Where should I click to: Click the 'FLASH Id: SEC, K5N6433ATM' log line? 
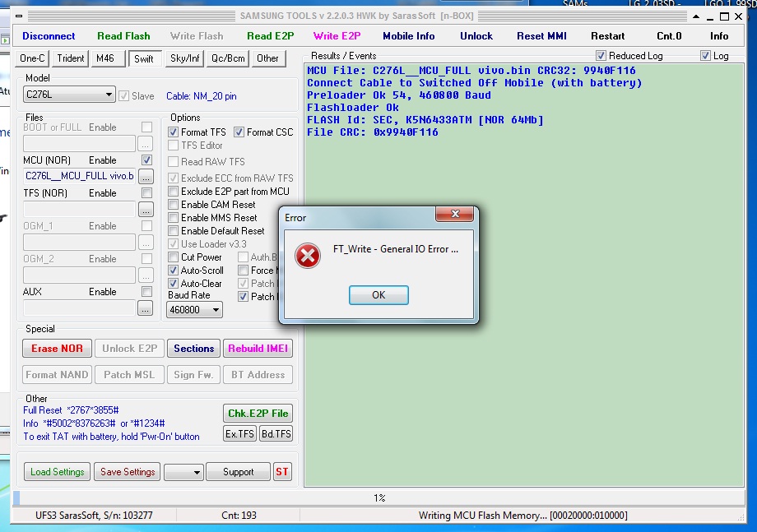(425, 119)
